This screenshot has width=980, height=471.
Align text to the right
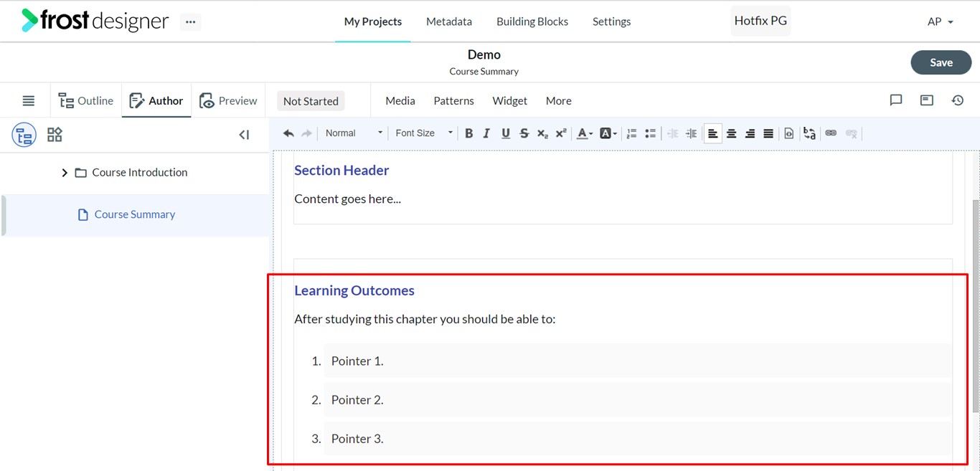click(750, 133)
